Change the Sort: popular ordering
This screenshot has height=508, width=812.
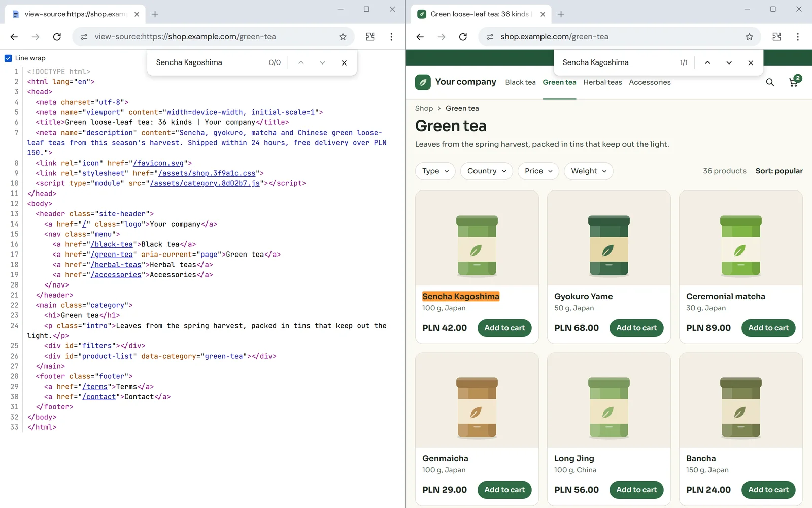[779, 171]
